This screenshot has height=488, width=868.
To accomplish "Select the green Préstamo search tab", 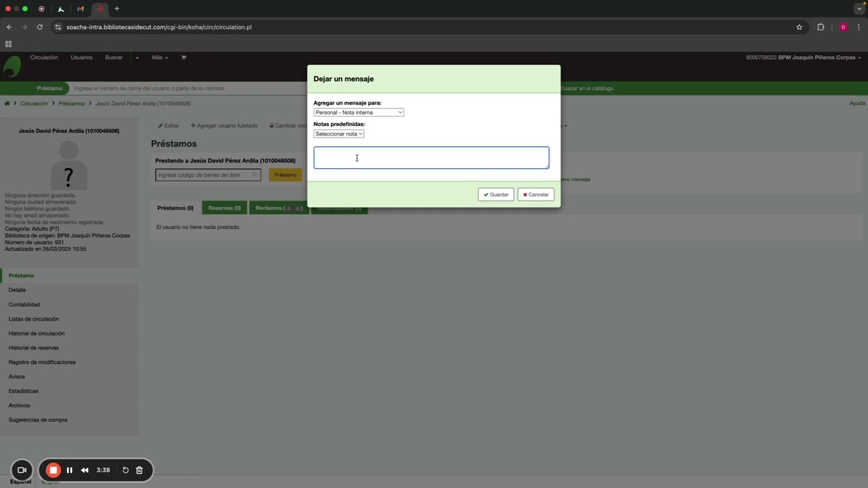I will coord(50,88).
